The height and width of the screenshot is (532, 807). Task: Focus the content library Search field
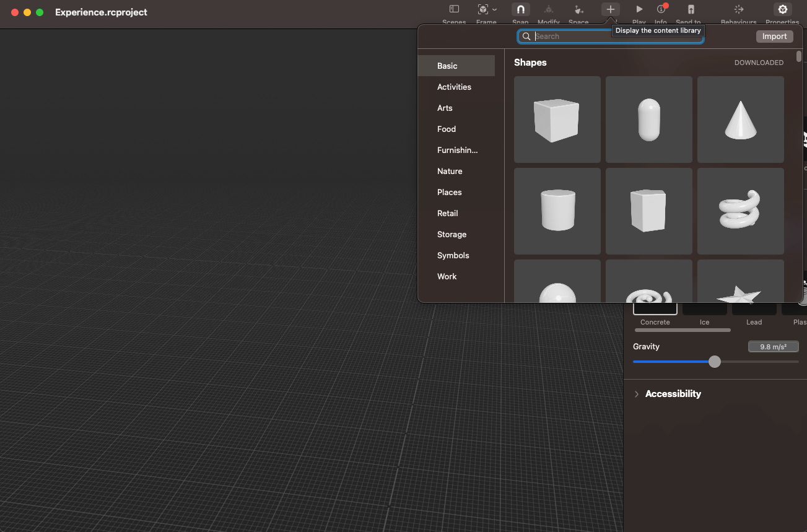[611, 37]
